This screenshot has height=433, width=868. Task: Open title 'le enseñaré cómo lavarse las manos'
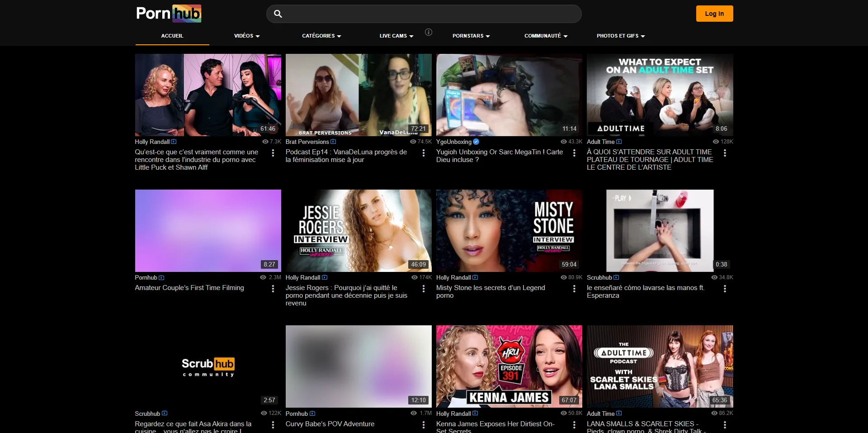point(646,291)
